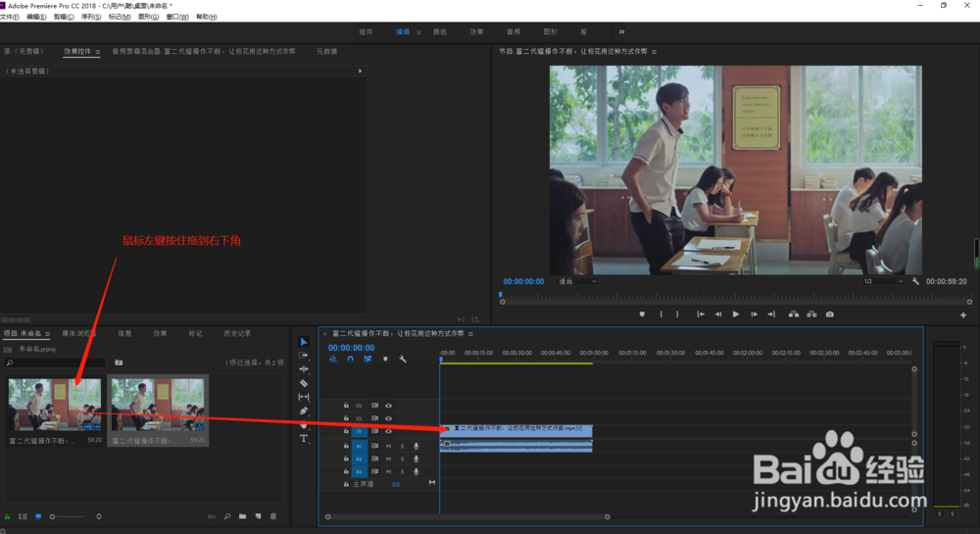Go to Out point in Program monitor

pyautogui.click(x=772, y=315)
